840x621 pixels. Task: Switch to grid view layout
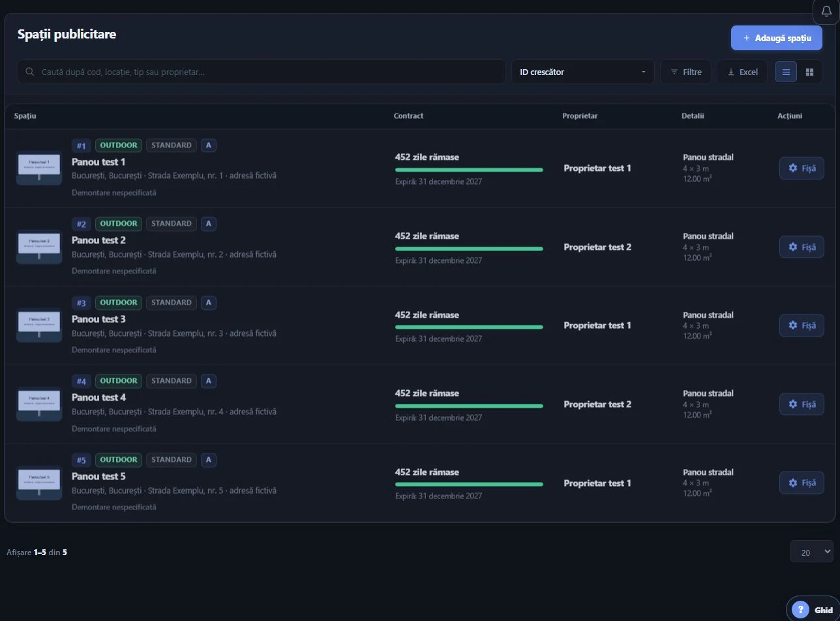tap(809, 72)
